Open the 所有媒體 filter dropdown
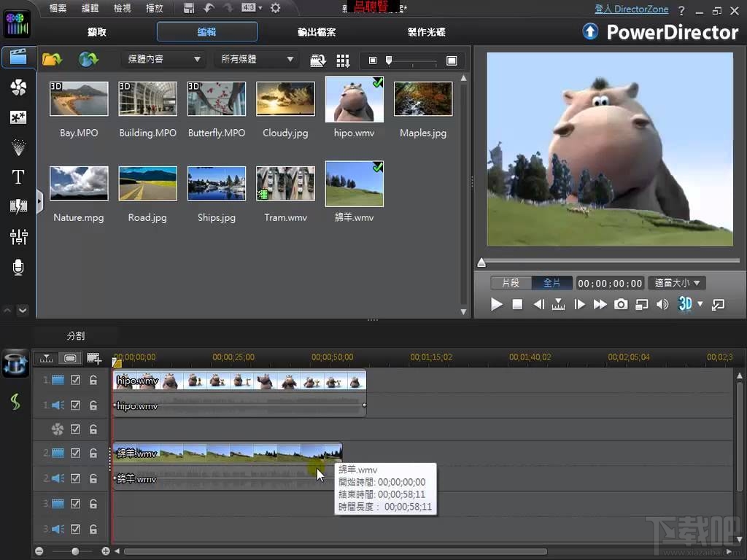 coord(256,60)
